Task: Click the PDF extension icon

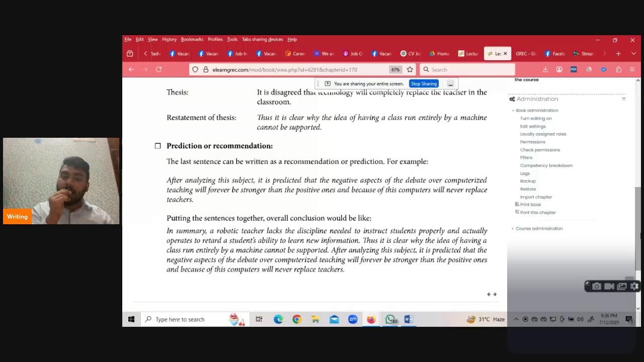Action: click(574, 69)
